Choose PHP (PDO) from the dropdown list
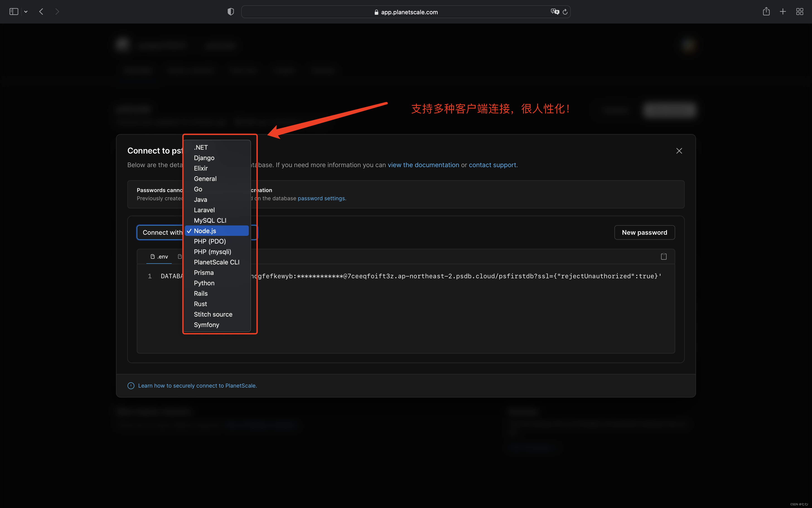This screenshot has width=812, height=508. [x=217, y=241]
